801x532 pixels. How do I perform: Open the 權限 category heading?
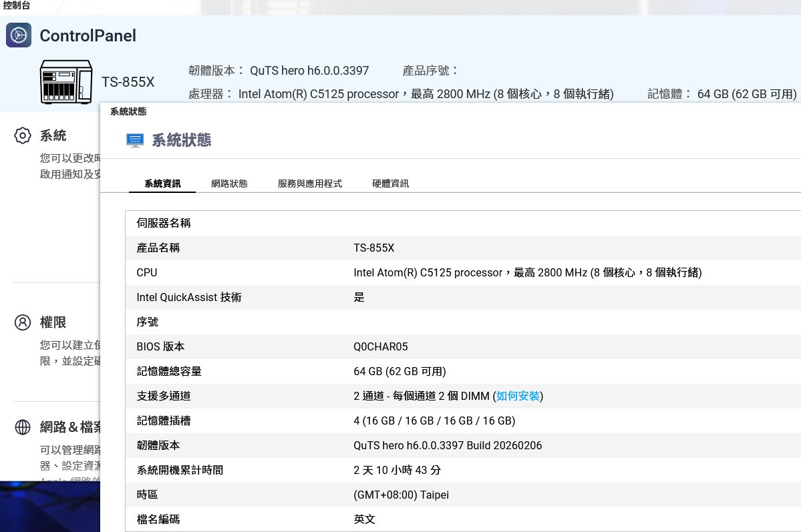click(x=53, y=322)
